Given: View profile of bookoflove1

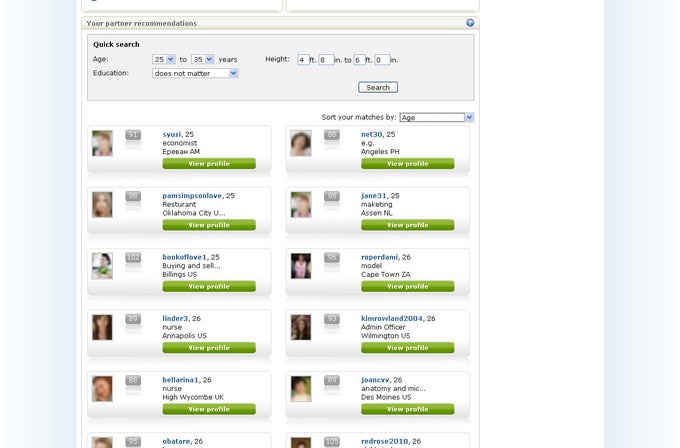Looking at the screenshot, I should coord(209,286).
